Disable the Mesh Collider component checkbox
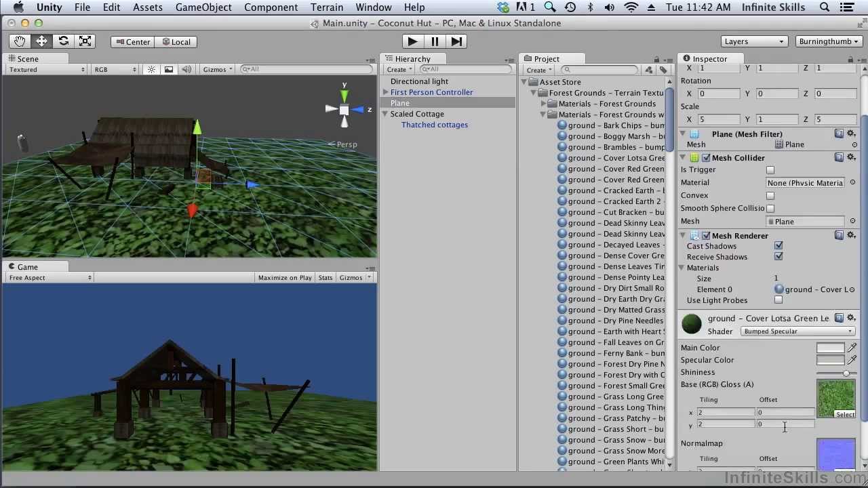The width and height of the screenshot is (868, 488). click(x=706, y=158)
